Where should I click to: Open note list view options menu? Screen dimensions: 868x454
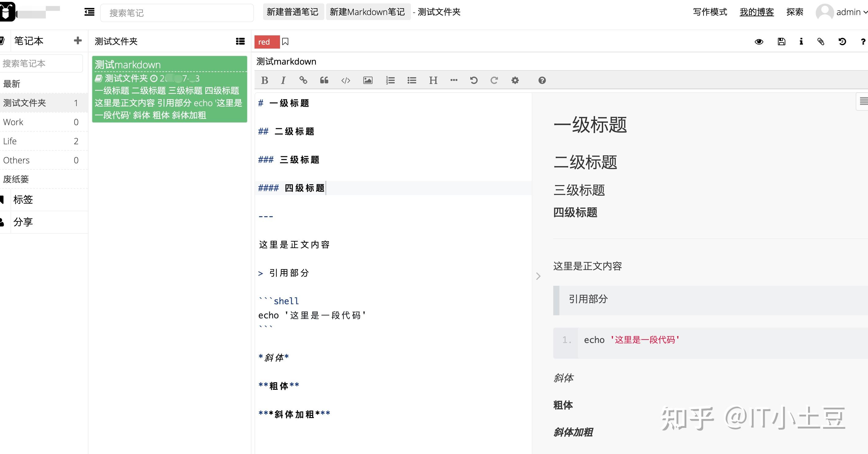click(x=240, y=41)
